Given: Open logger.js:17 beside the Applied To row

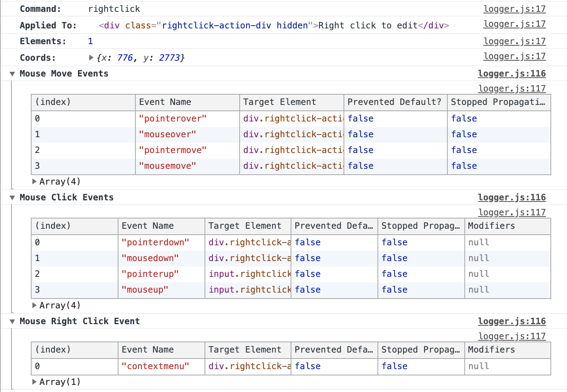Looking at the screenshot, I should click(514, 24).
